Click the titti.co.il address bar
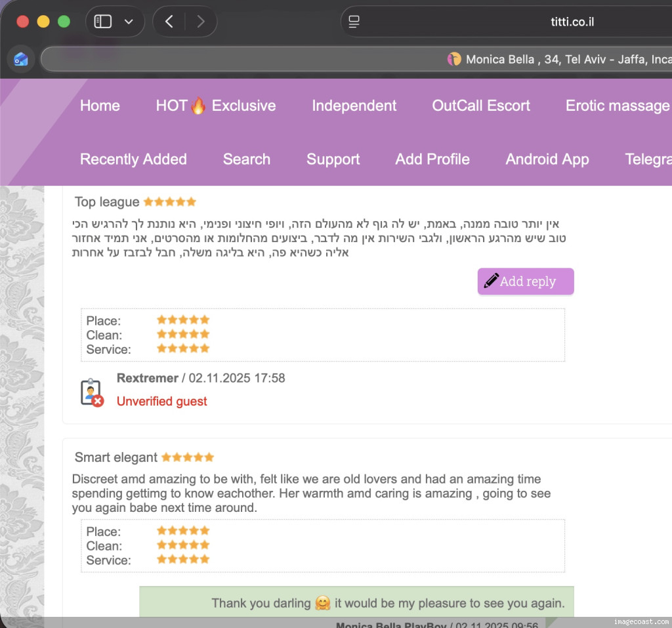The image size is (672, 628). pos(572,22)
